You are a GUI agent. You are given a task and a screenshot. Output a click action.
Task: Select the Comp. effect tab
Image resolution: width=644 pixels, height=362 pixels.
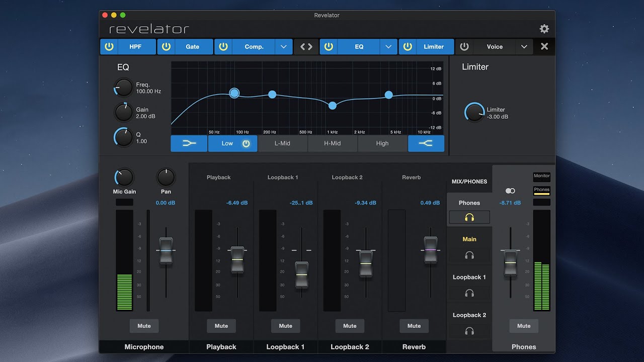tap(254, 47)
